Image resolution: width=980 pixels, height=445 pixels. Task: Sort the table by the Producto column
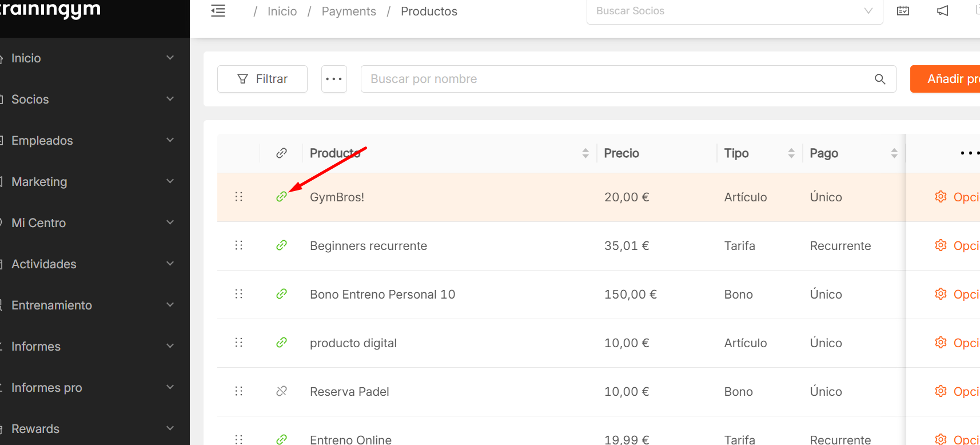click(x=585, y=153)
